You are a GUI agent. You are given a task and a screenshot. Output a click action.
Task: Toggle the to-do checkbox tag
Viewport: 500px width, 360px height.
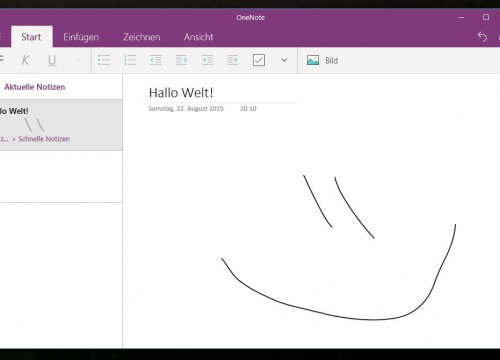pyautogui.click(x=259, y=60)
